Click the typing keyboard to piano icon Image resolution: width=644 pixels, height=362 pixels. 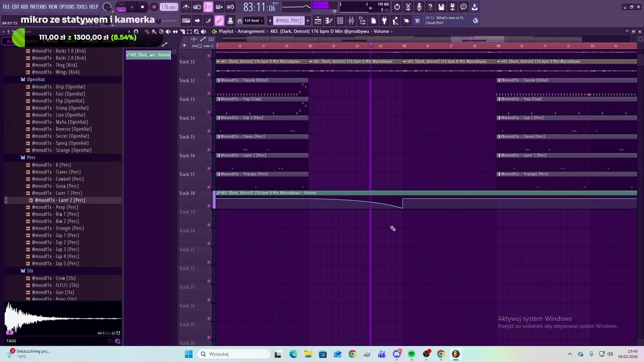point(186,21)
